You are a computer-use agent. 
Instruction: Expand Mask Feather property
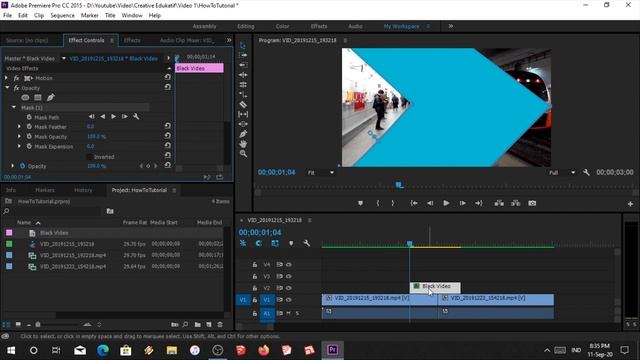point(19,127)
